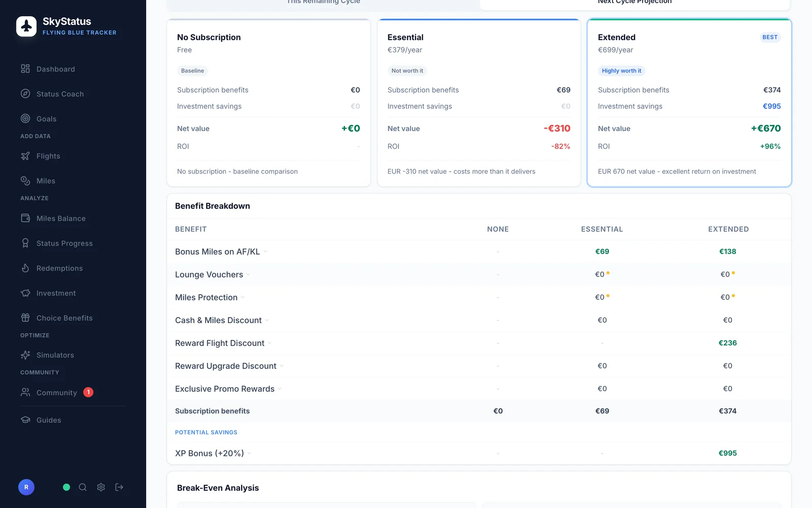This screenshot has width=812, height=508.
Task: Expand the Miles Protection row chevron
Action: 243,298
